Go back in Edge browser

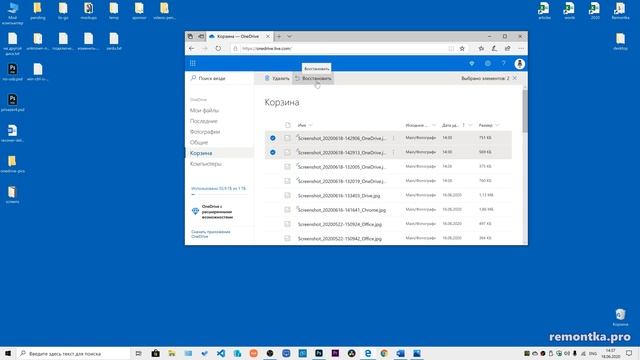tap(191, 48)
